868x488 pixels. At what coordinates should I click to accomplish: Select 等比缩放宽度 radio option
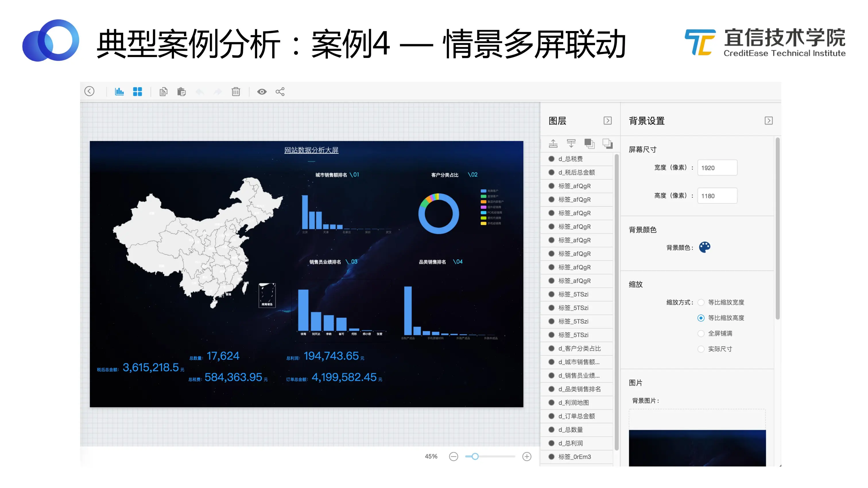(701, 302)
